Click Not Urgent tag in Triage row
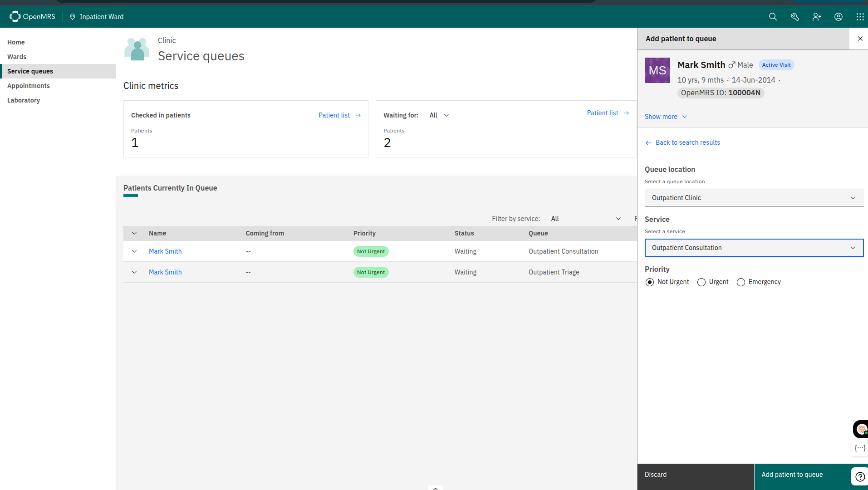Screen dimensions: 868x490 pos(371,272)
